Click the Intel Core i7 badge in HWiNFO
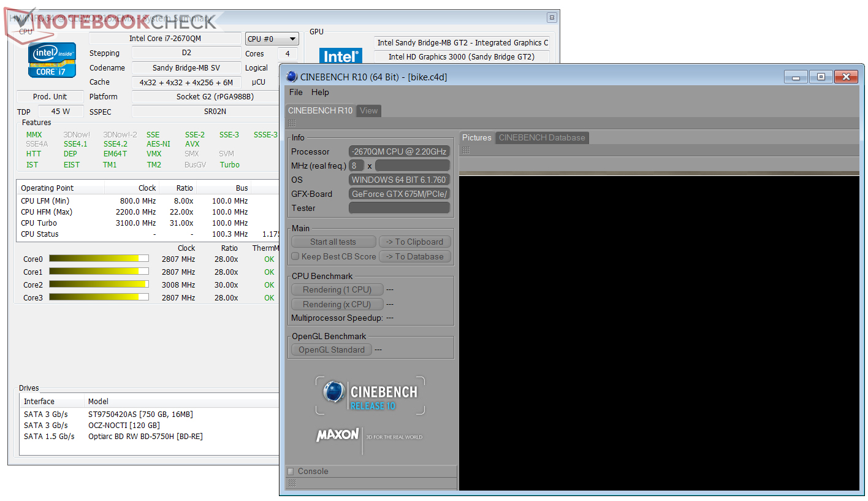868x501 pixels. pyautogui.click(x=52, y=59)
